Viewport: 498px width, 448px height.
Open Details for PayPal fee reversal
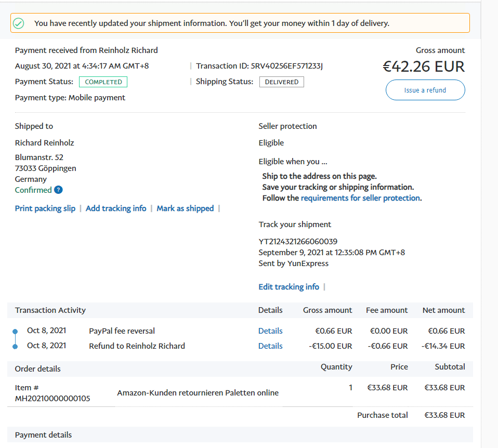tap(270, 331)
